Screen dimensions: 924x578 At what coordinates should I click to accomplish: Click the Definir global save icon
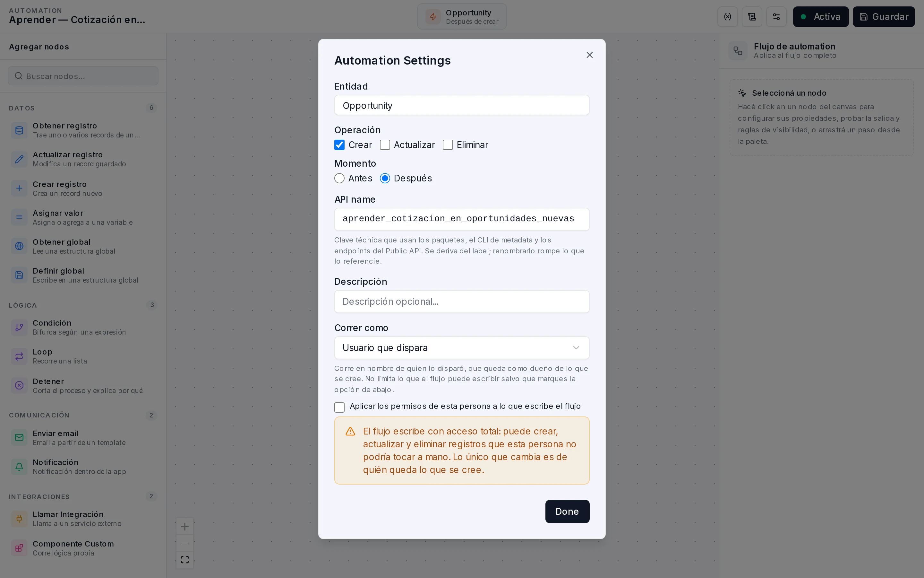19,275
